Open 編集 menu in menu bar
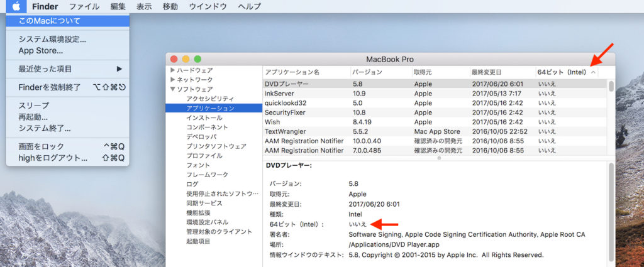This screenshot has height=267, width=644. [x=118, y=6]
